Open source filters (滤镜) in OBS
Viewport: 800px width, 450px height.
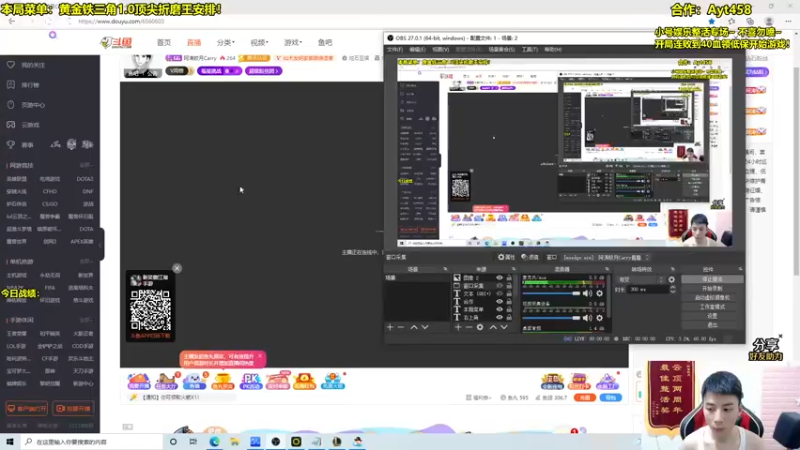point(530,257)
